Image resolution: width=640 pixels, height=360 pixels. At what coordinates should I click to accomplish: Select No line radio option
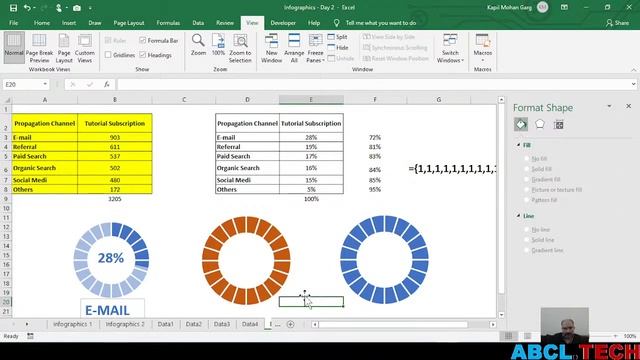pos(527,229)
